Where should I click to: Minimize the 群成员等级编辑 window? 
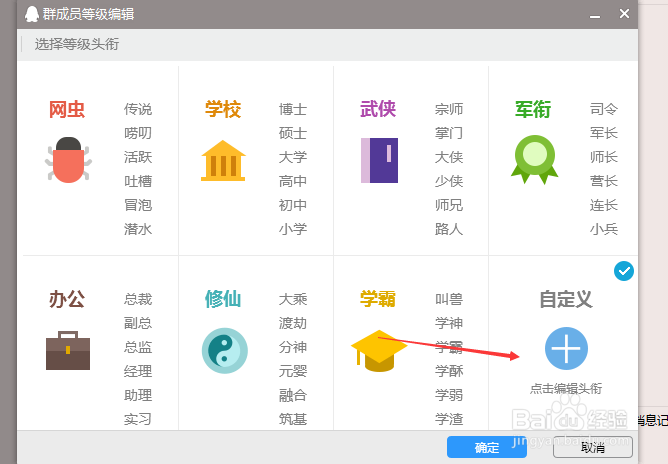point(595,15)
